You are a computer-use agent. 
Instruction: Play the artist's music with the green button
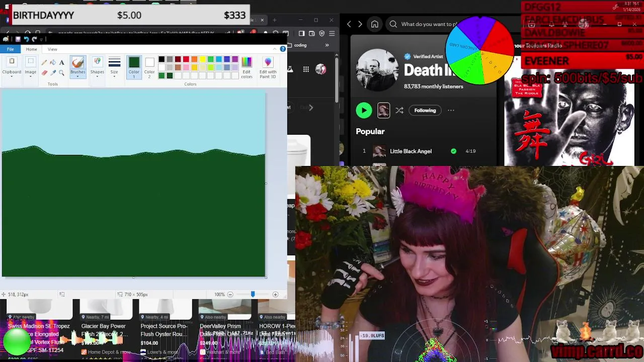point(364,111)
